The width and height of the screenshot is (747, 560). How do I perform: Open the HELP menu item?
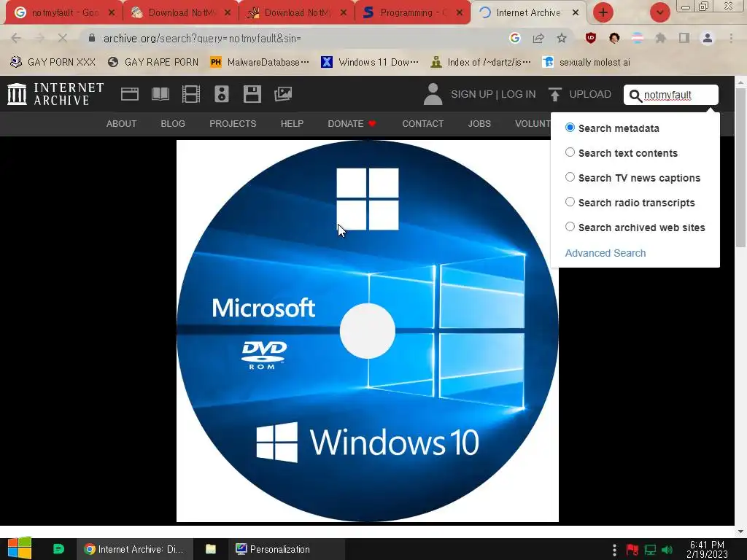click(292, 124)
